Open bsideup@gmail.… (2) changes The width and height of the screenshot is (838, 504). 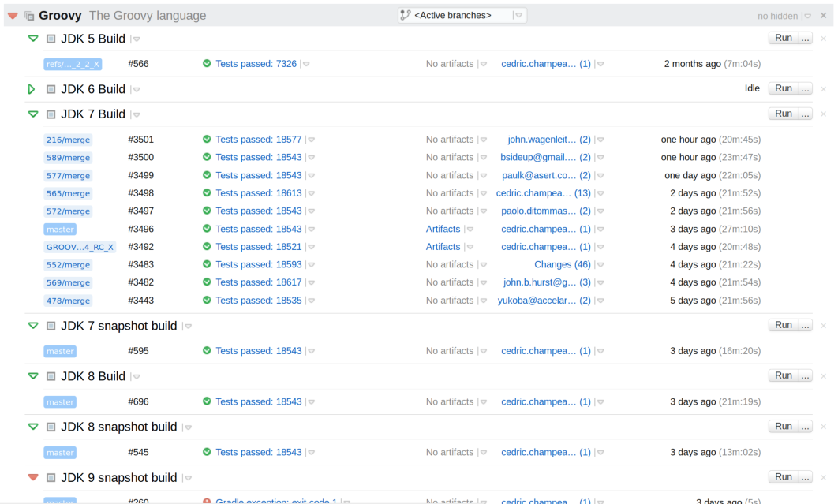tap(545, 157)
